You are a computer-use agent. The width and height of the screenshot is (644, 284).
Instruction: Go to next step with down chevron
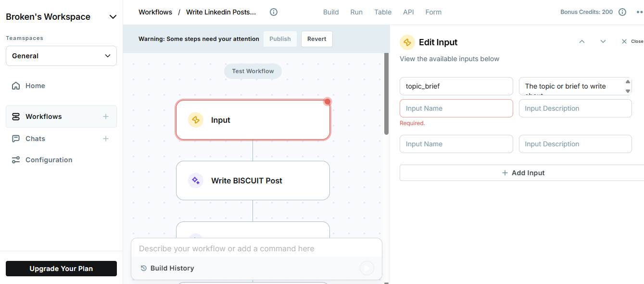pos(603,42)
